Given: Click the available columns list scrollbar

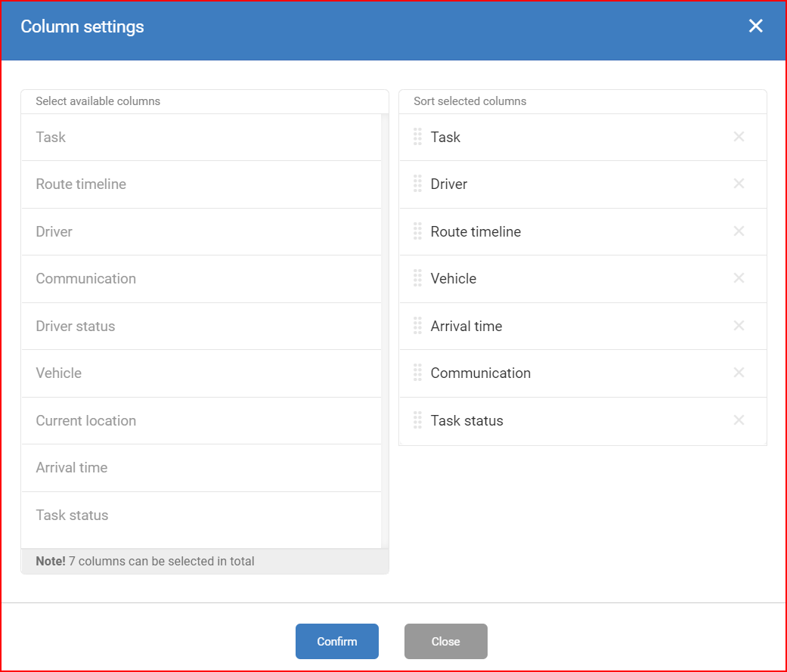Looking at the screenshot, I should coord(385,331).
